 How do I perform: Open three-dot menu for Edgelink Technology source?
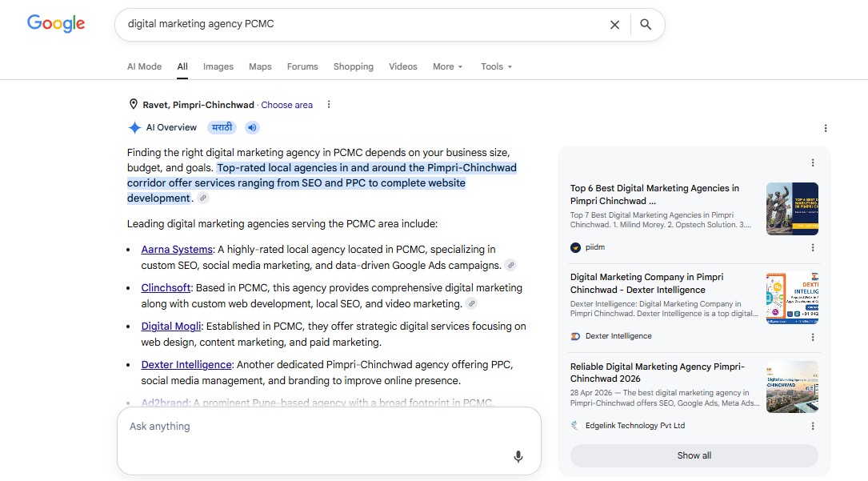tap(813, 427)
